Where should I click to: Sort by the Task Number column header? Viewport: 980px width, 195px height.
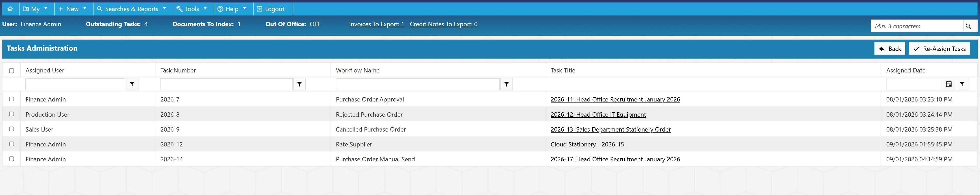(x=178, y=70)
